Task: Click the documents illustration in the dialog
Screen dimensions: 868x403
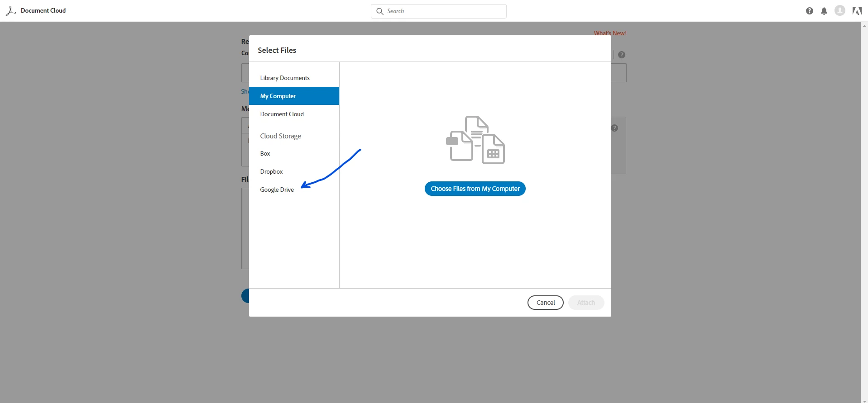Action: click(x=475, y=140)
